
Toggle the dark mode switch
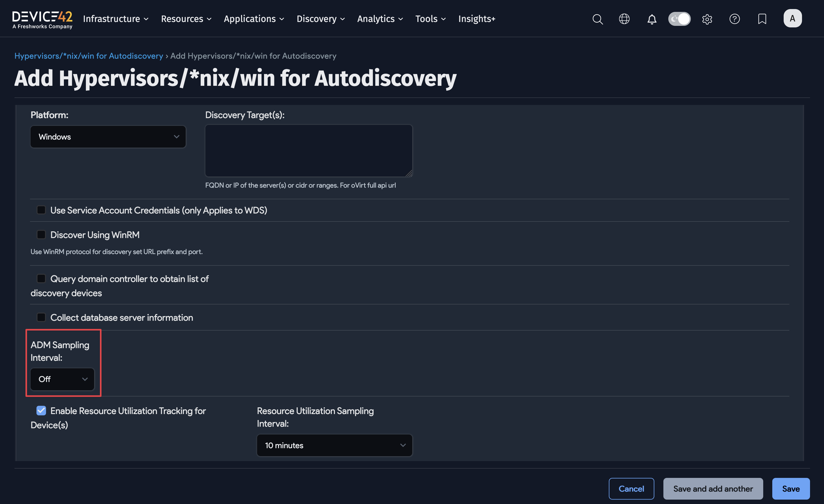(x=679, y=19)
